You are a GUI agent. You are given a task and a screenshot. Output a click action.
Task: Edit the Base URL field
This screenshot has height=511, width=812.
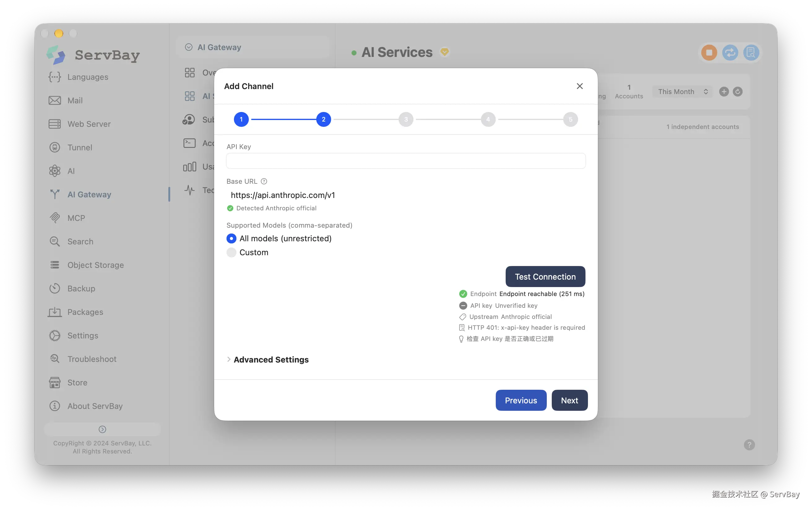point(406,195)
